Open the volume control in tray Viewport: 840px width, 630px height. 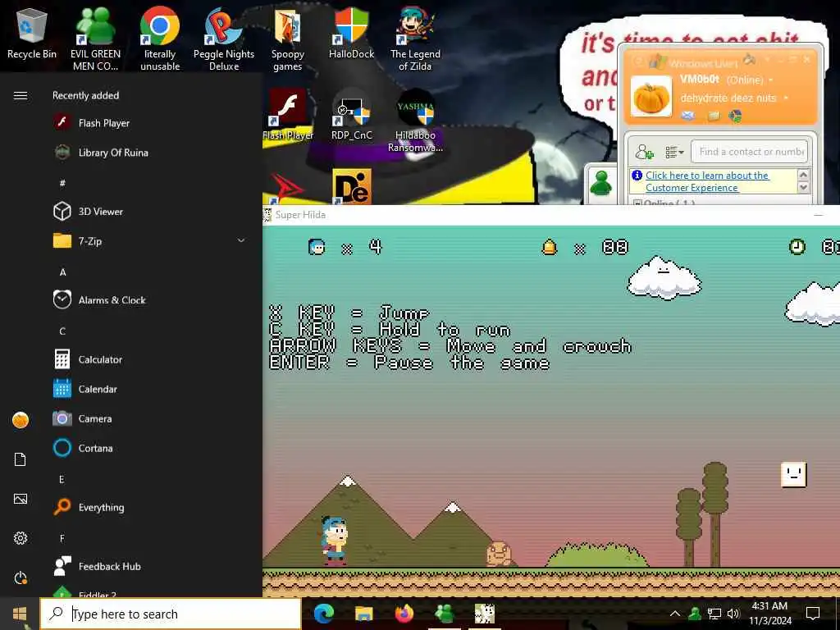(733, 614)
